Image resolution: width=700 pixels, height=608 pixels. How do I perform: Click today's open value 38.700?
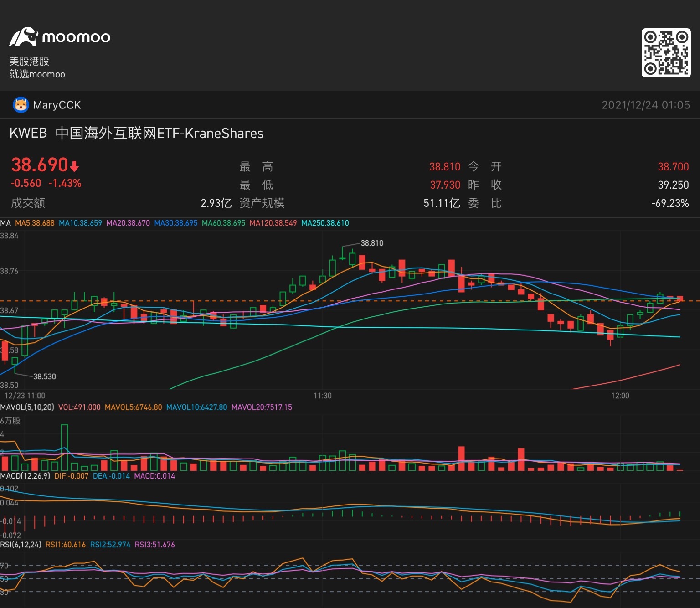(673, 167)
